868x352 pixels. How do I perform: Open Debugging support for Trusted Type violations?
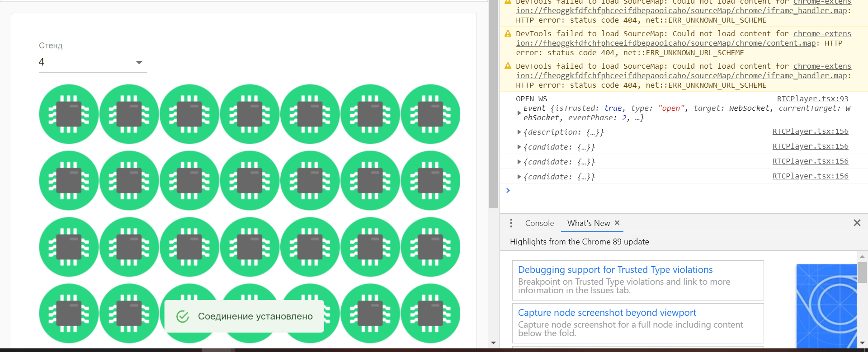615,270
